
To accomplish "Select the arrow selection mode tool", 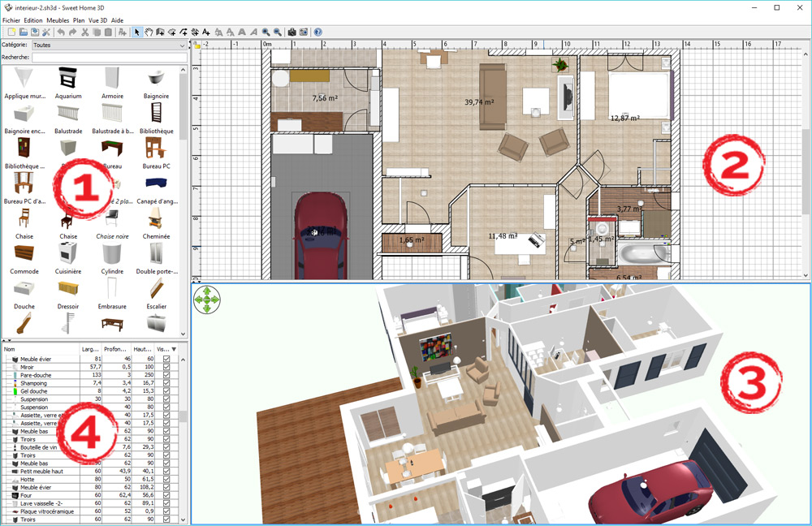I will coord(137,32).
